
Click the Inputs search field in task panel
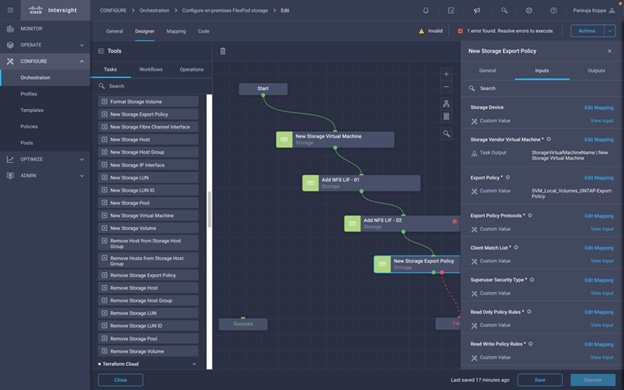click(x=542, y=88)
